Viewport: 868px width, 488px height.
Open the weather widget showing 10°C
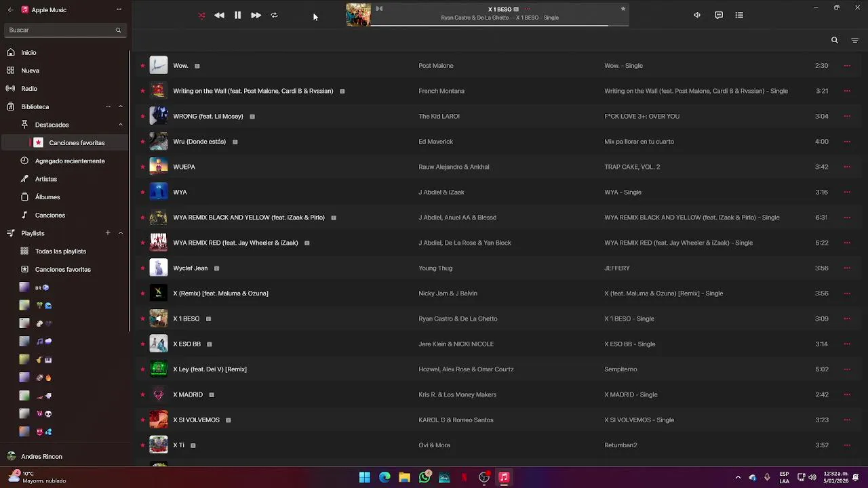click(x=37, y=477)
